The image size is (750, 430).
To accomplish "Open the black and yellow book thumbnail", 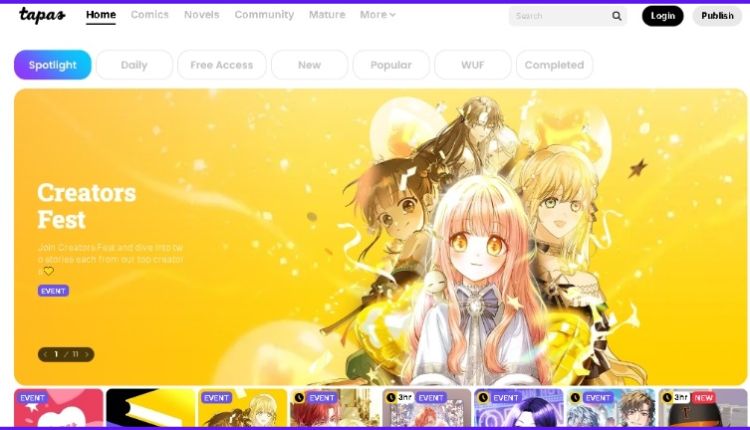I will (151, 408).
